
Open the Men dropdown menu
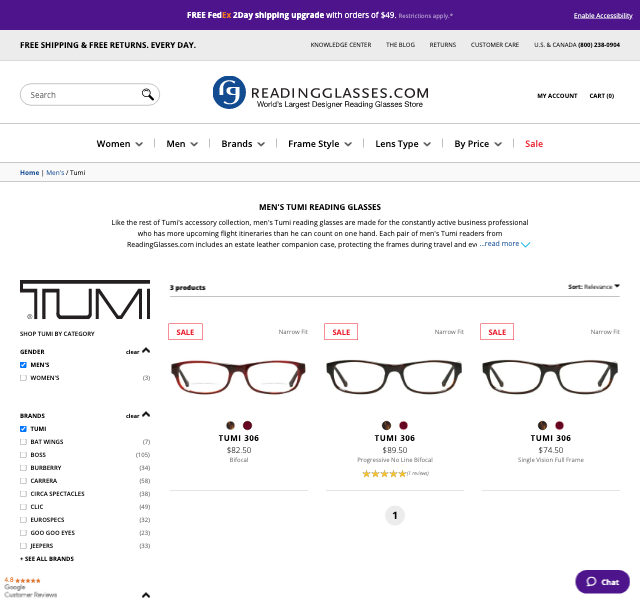click(182, 144)
